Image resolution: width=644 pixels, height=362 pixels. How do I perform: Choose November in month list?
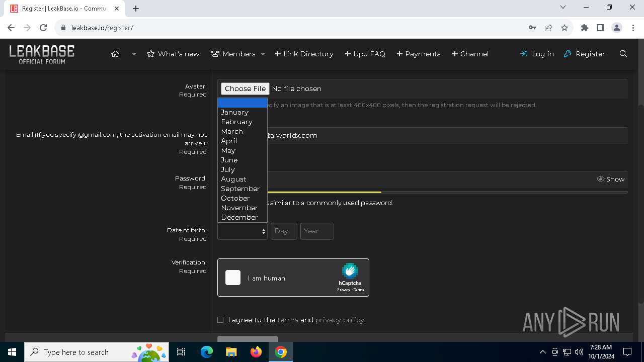(x=242, y=208)
